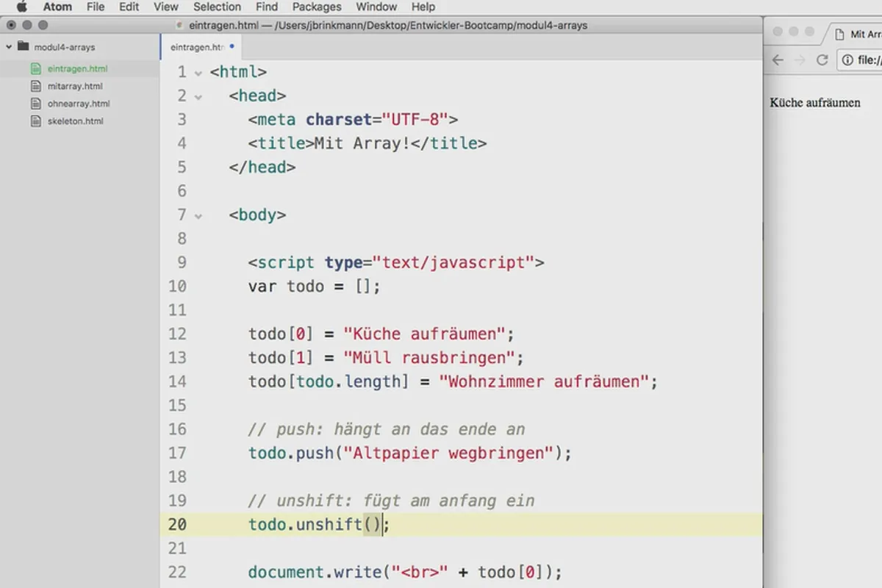Click the browser address bar

(859, 60)
